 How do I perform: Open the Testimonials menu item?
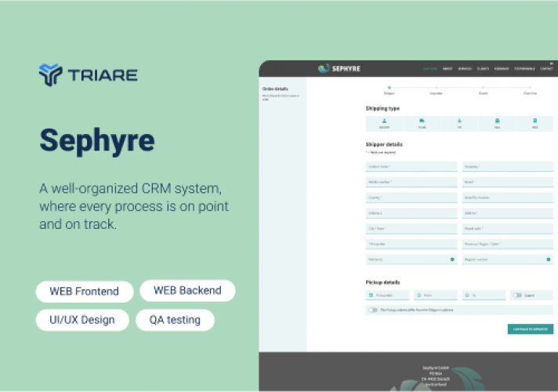pos(524,69)
